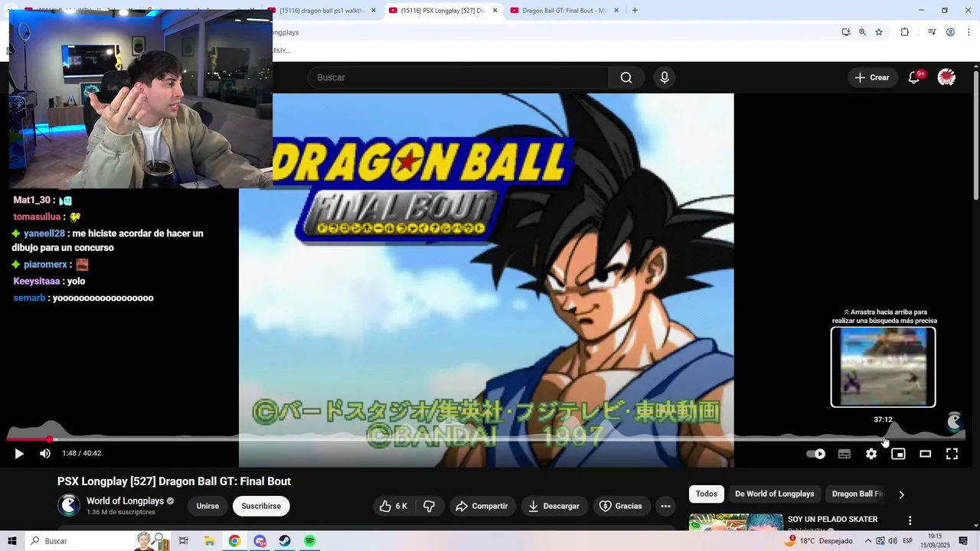
Task: Switch to Dragon Ball GT: Final Bout tab
Action: click(565, 11)
